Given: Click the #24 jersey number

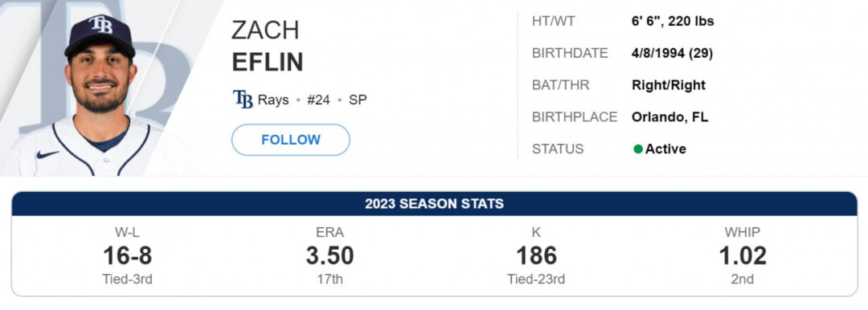Looking at the screenshot, I should point(318,100).
